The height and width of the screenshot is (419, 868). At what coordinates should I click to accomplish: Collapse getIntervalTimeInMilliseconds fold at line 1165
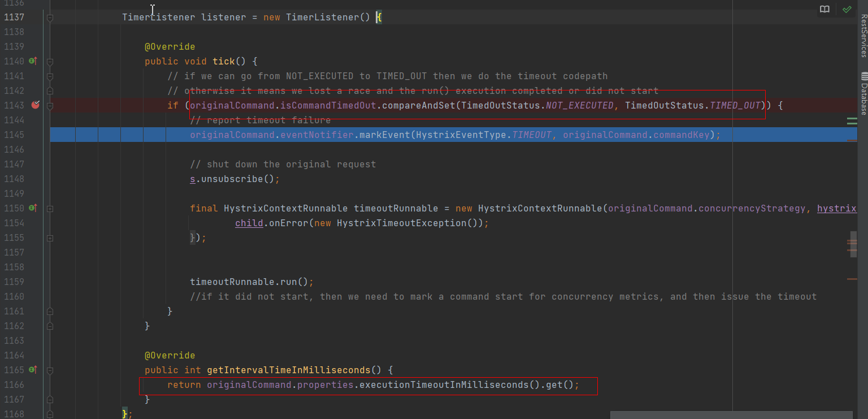50,370
